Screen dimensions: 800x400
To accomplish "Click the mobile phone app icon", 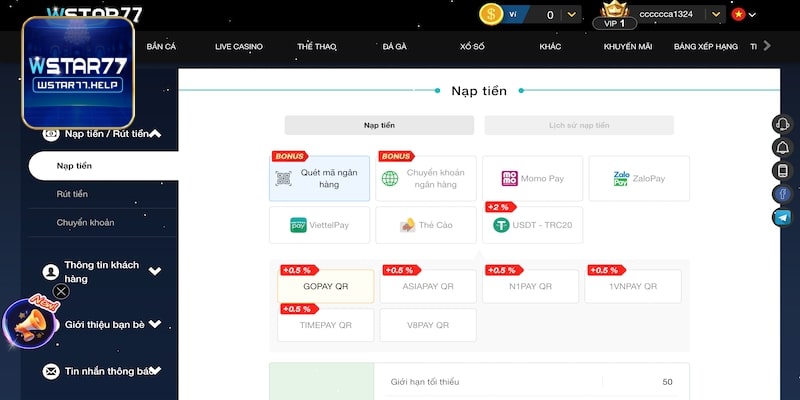I will pos(782,171).
